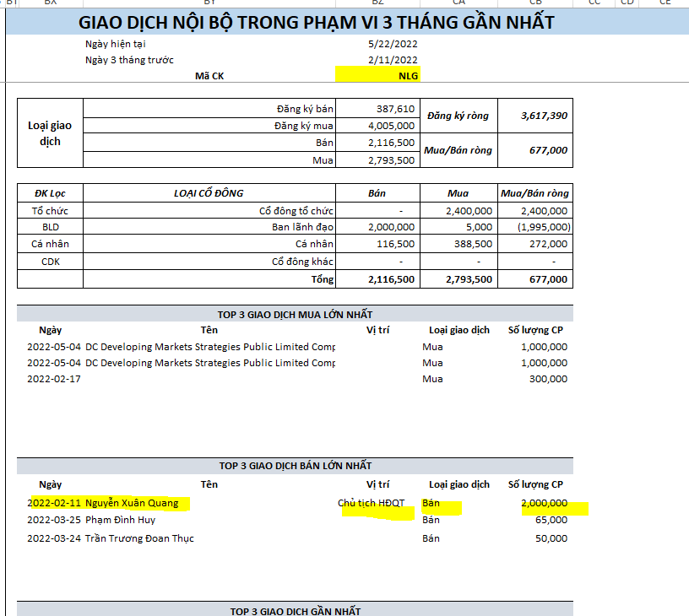
Task: Select the Loại giao dịch merged cell
Action: click(50, 133)
